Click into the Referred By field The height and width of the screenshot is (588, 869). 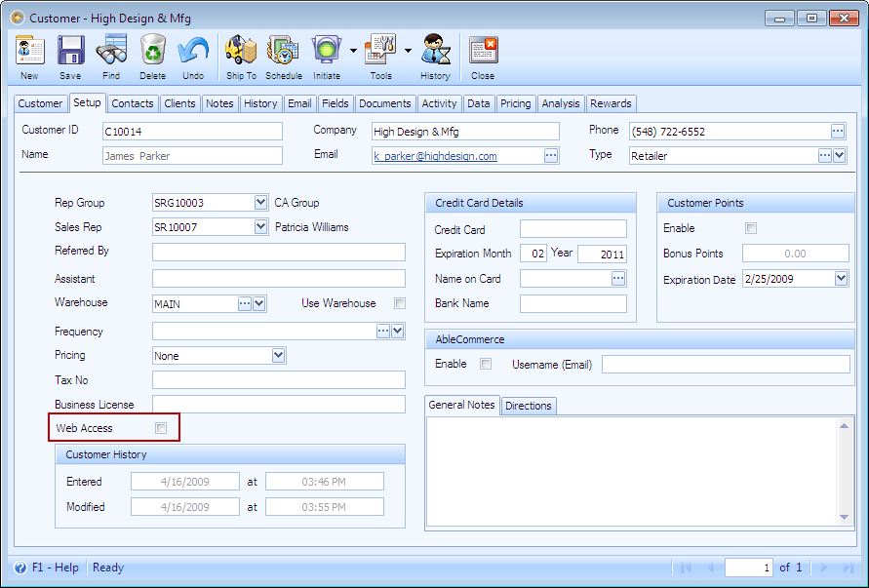(279, 252)
